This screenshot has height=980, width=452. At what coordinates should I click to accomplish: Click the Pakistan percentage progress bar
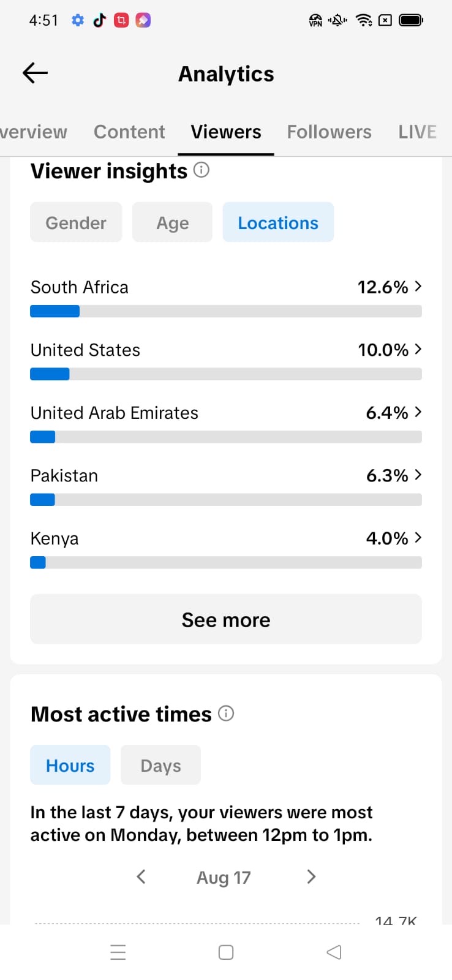(226, 500)
